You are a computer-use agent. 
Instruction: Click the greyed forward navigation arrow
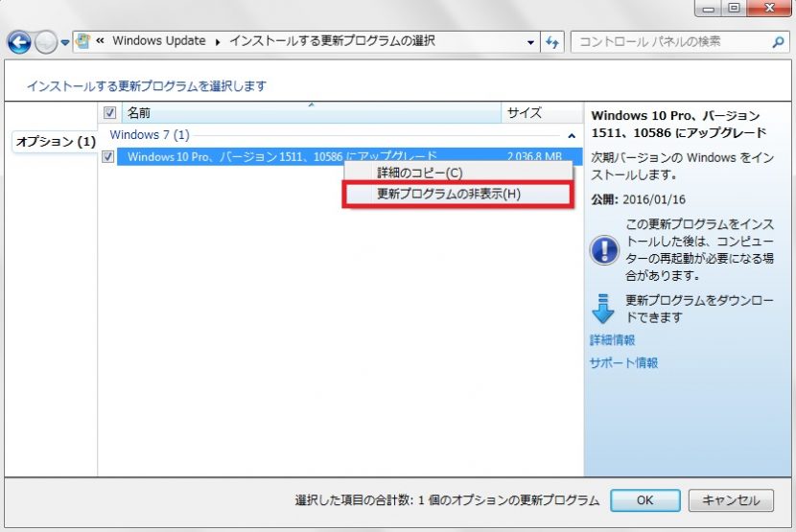[x=46, y=42]
